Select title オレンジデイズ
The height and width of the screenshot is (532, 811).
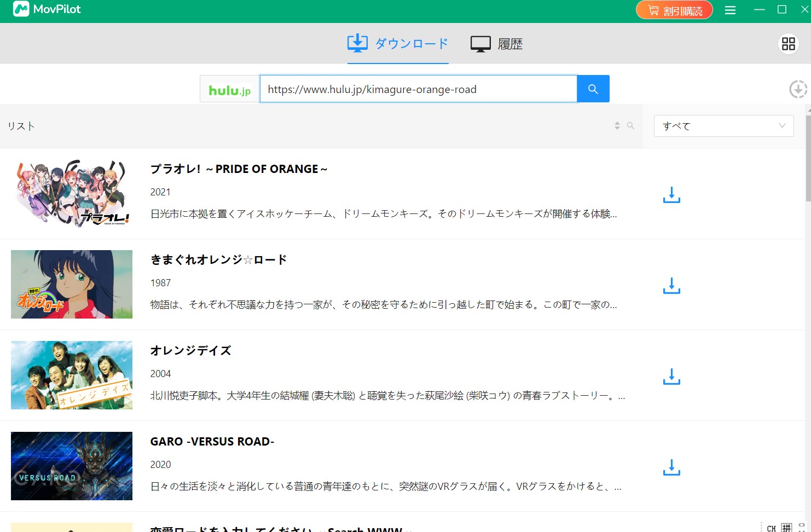(x=191, y=351)
